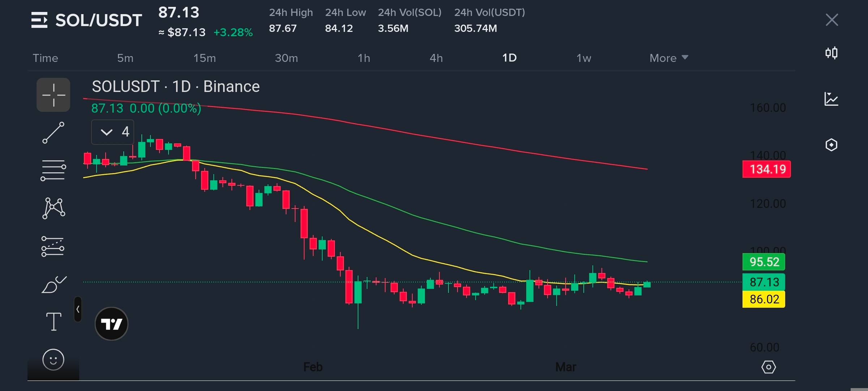Open the price scale settings gear
The height and width of the screenshot is (391, 868).
pos(769,367)
